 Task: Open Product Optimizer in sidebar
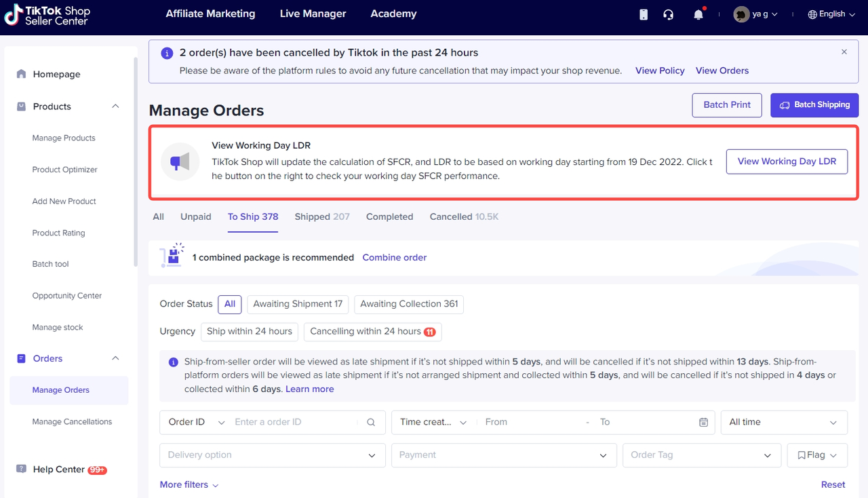(65, 170)
